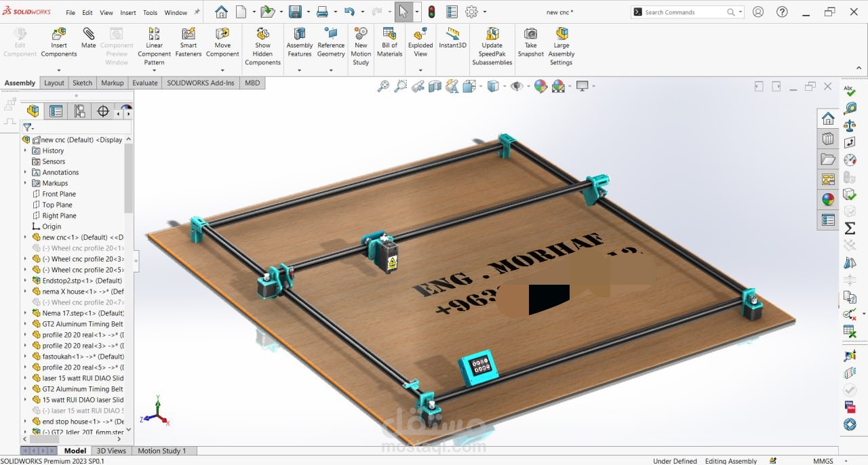Click Insert Components icon

[59, 33]
